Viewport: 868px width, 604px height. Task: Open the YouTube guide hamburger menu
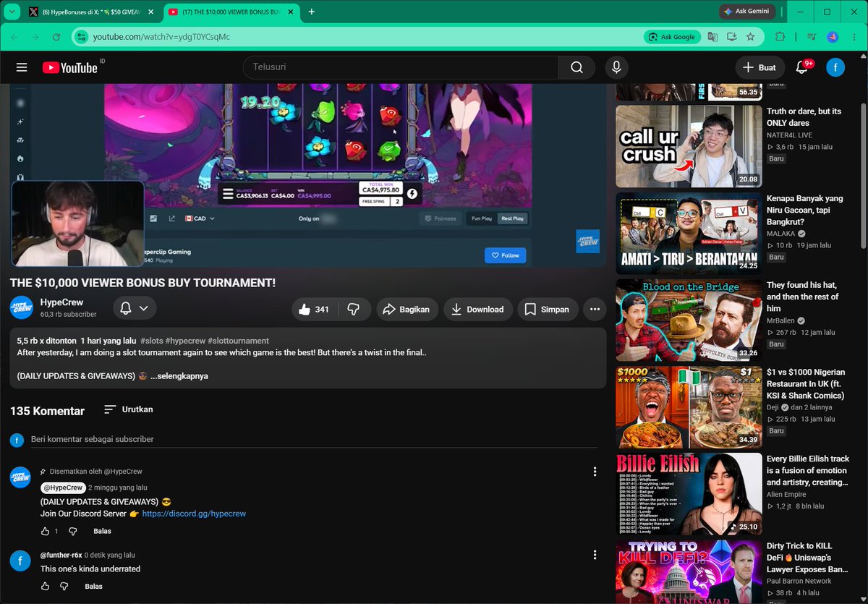pos(22,67)
